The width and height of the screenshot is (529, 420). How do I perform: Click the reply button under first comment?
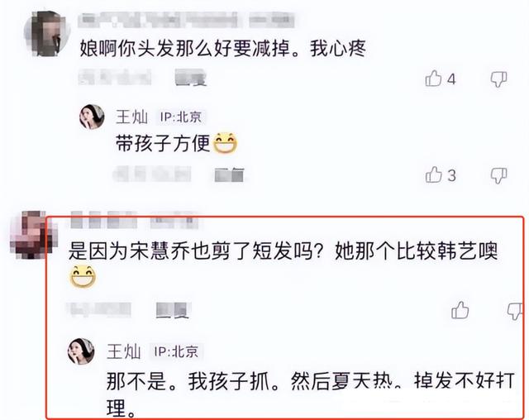click(191, 78)
